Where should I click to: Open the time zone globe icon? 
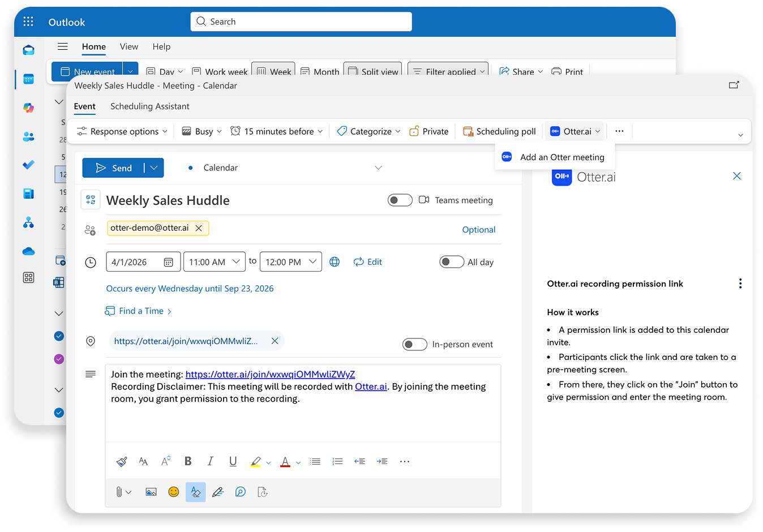(335, 261)
